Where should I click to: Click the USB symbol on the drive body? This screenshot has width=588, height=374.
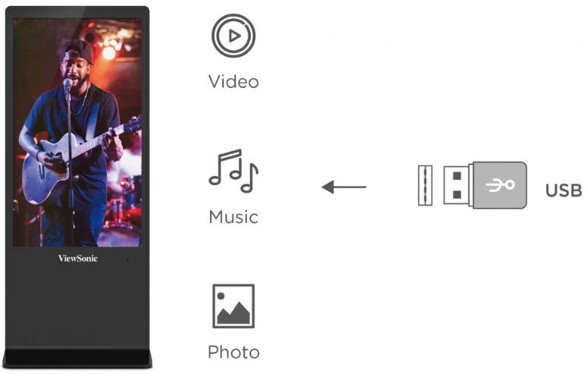click(500, 185)
